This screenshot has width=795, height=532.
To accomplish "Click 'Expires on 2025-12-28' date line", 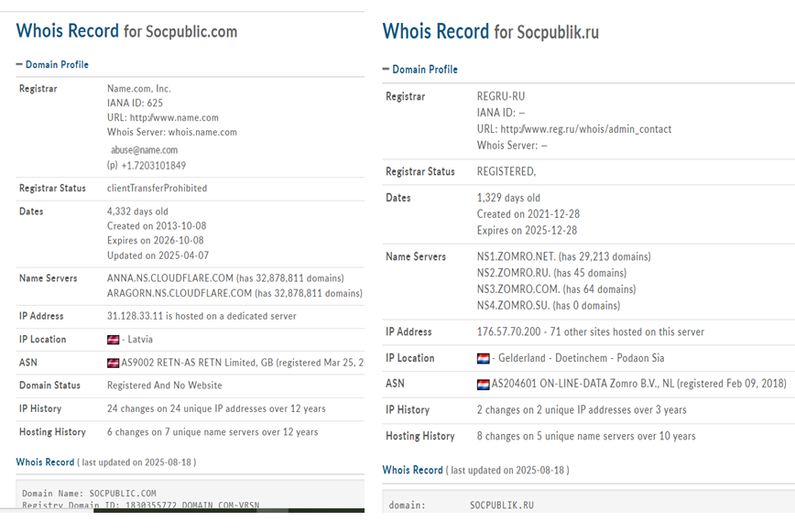I will pyautogui.click(x=527, y=231).
